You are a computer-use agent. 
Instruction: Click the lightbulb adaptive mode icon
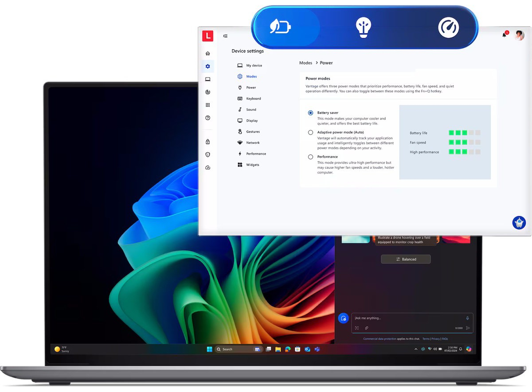364,28
